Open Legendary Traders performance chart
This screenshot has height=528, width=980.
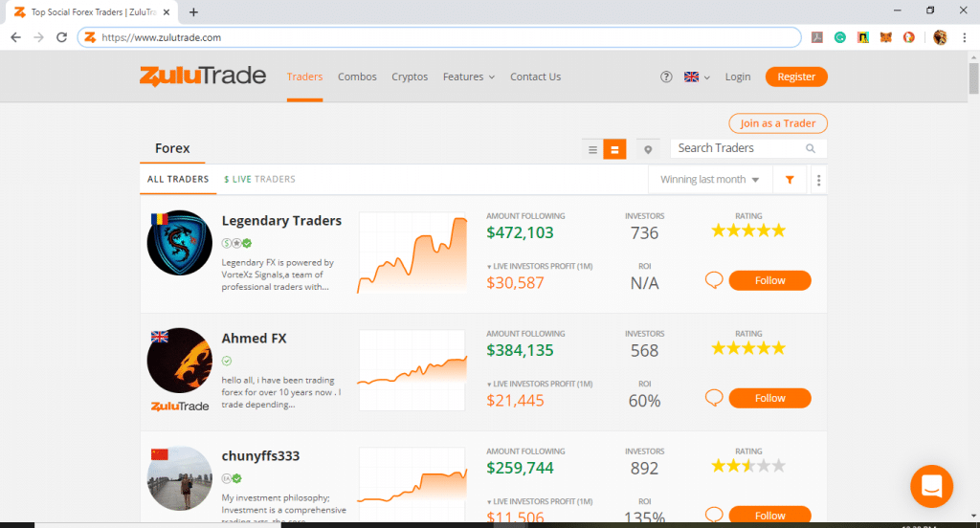point(412,253)
